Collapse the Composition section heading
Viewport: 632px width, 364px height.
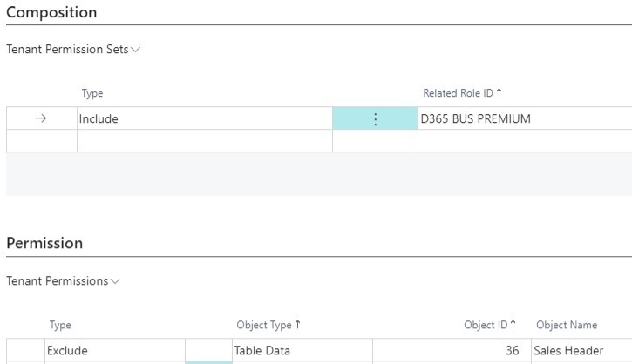[51, 12]
